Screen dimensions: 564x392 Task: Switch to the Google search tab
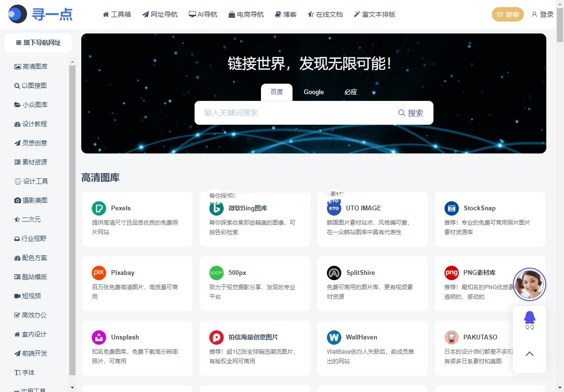(314, 92)
